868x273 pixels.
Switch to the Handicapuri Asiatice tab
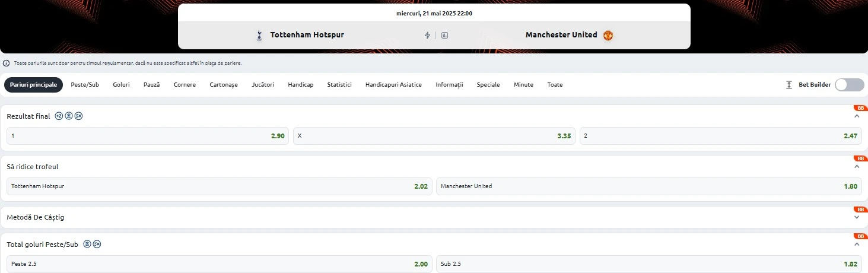tap(393, 85)
